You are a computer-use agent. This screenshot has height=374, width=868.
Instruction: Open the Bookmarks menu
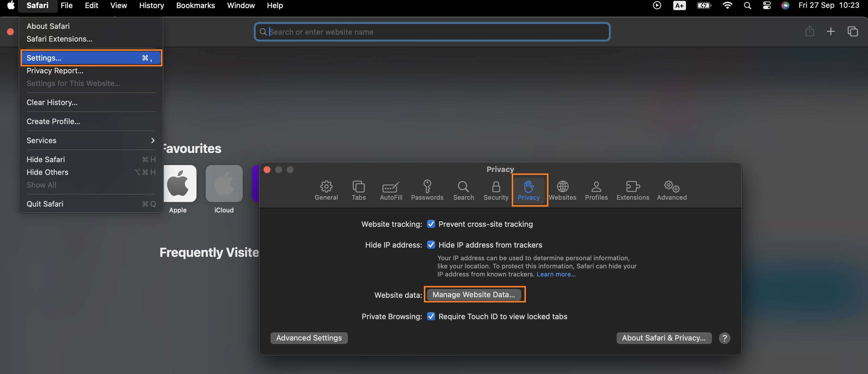click(x=195, y=5)
